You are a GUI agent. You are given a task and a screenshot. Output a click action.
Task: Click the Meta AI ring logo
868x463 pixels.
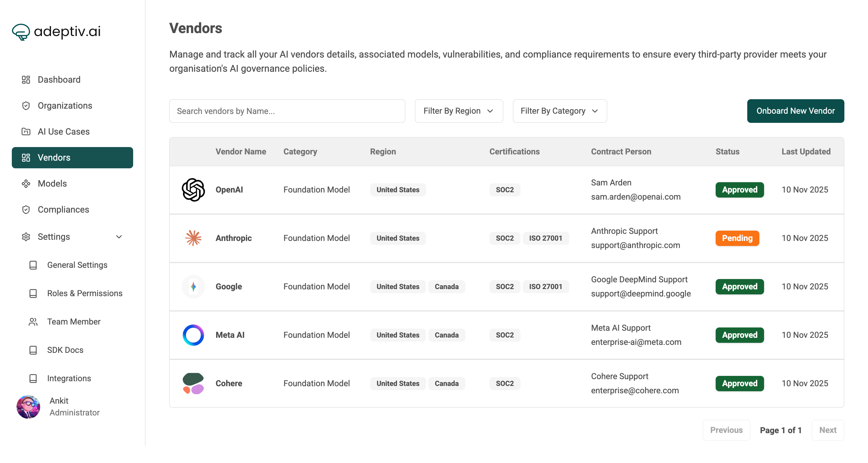[193, 335]
